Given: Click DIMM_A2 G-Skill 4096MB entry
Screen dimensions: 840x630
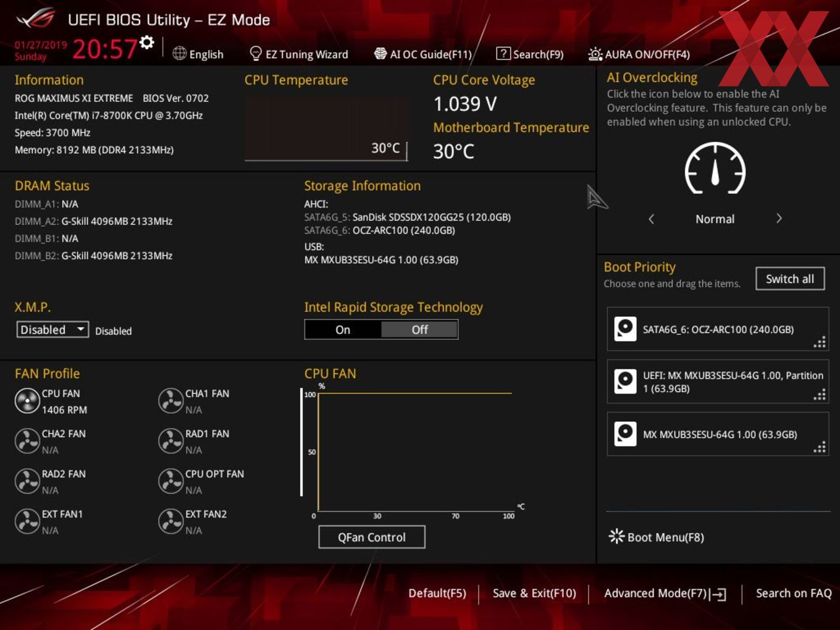Looking at the screenshot, I should pyautogui.click(x=93, y=221).
